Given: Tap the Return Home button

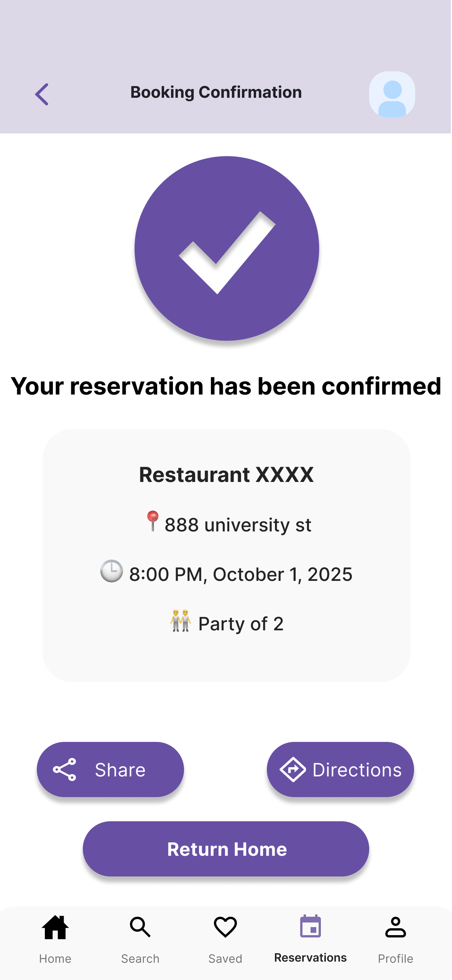Looking at the screenshot, I should pyautogui.click(x=226, y=849).
